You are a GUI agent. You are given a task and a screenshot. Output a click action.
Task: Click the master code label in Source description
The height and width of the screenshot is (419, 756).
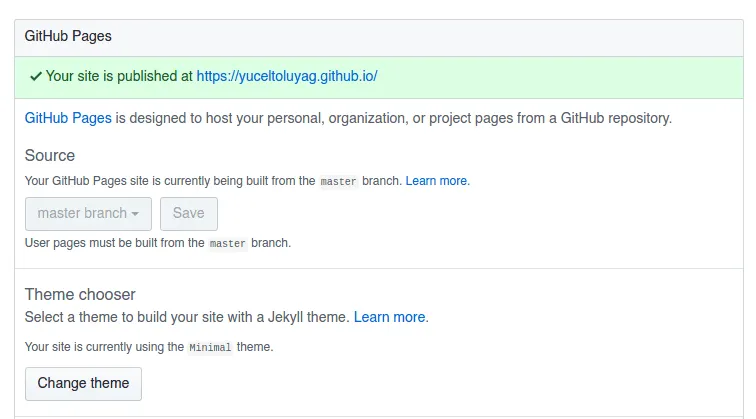338,181
